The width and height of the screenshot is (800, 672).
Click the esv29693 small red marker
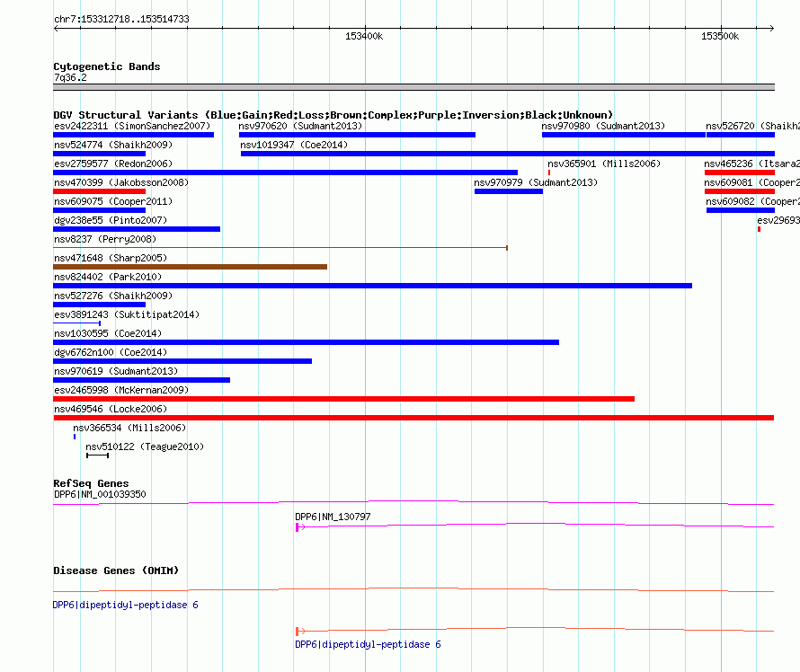coord(760,229)
